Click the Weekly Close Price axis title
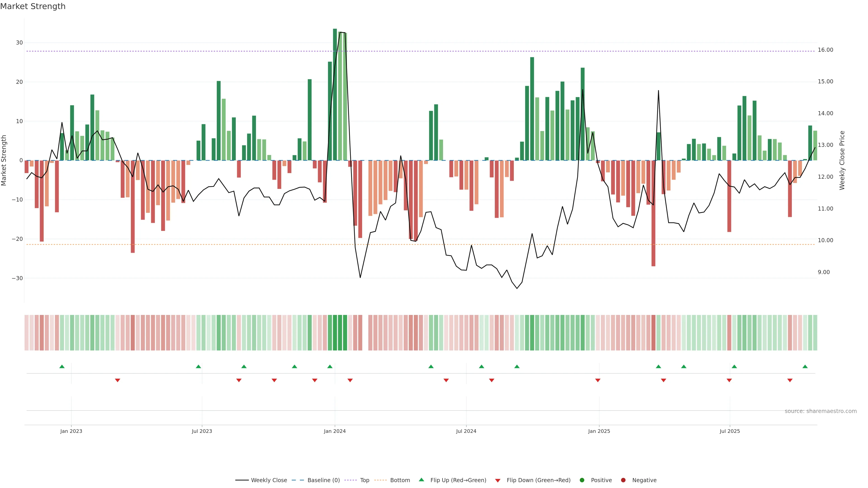This screenshot has width=868, height=488. (842, 160)
